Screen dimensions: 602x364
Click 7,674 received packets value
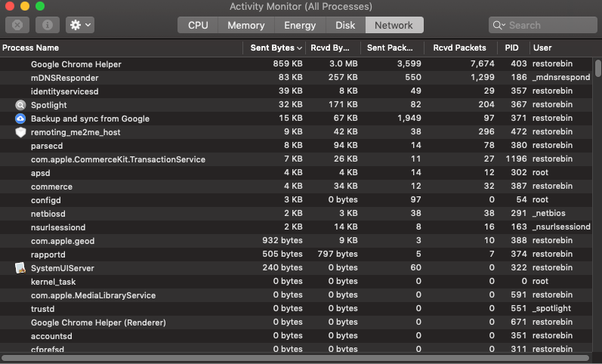(482, 63)
